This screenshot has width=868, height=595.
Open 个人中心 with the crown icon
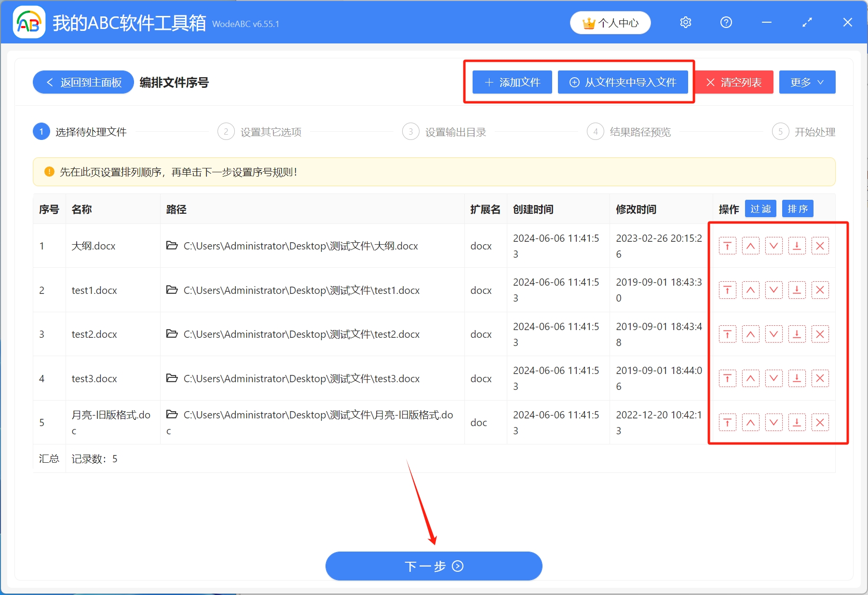tap(610, 22)
